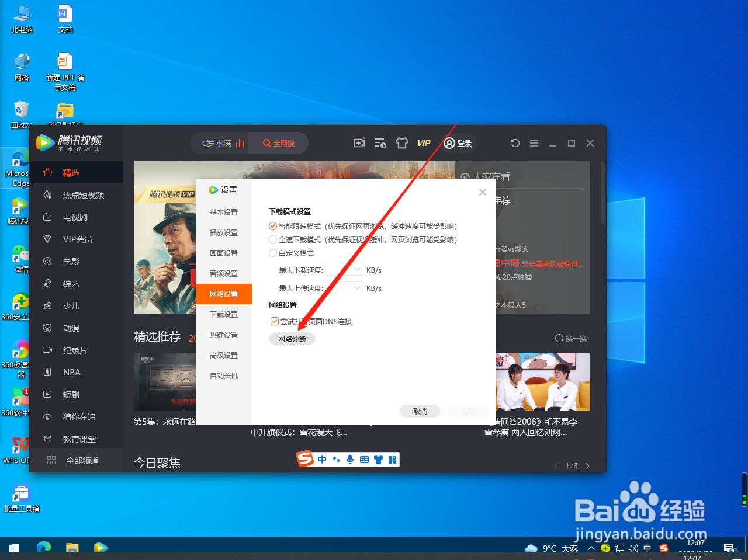Switch to 画面设置 tab
The width and height of the screenshot is (748, 560).
pyautogui.click(x=224, y=253)
